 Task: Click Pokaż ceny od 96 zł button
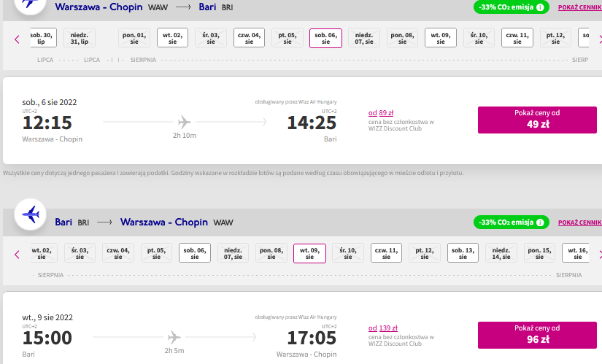click(x=537, y=336)
